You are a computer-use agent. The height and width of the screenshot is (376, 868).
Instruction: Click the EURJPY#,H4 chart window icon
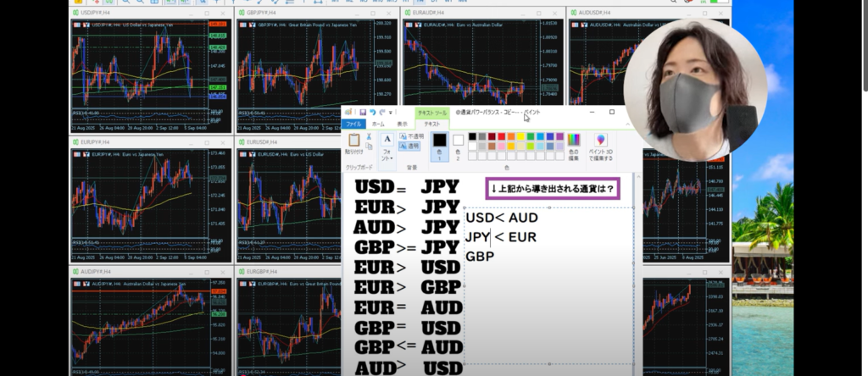pyautogui.click(x=75, y=142)
